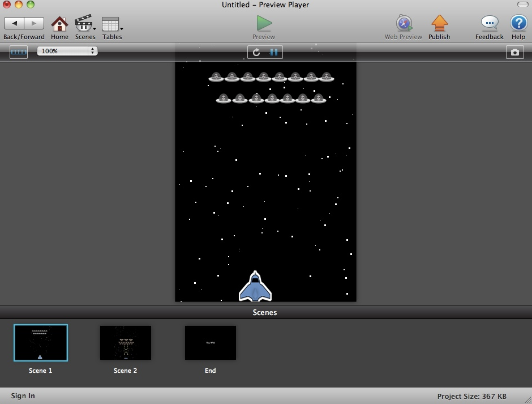This screenshot has height=404, width=532.
Task: Click the blue player spaceship
Action: [255, 286]
